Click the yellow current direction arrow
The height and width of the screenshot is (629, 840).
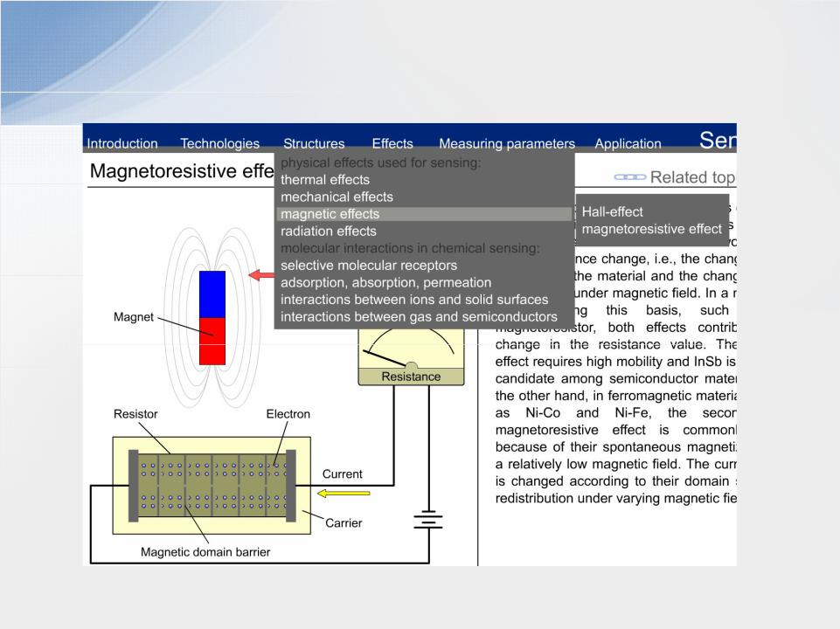click(344, 493)
